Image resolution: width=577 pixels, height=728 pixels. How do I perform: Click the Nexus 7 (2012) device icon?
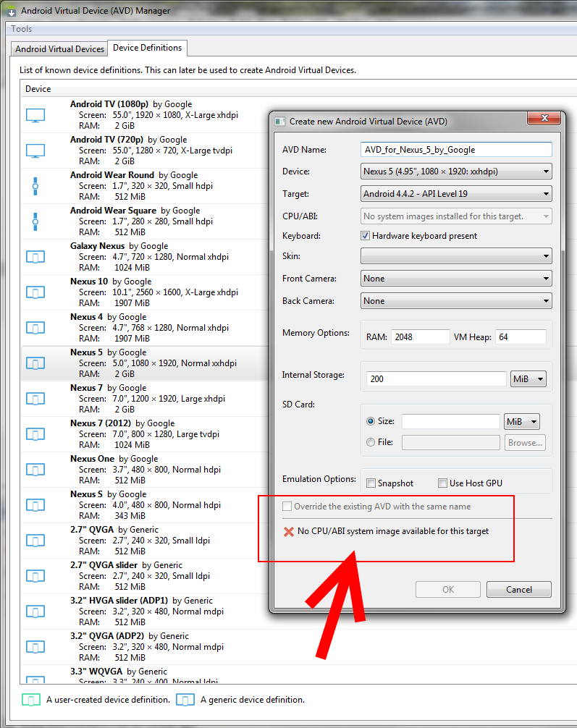click(35, 434)
